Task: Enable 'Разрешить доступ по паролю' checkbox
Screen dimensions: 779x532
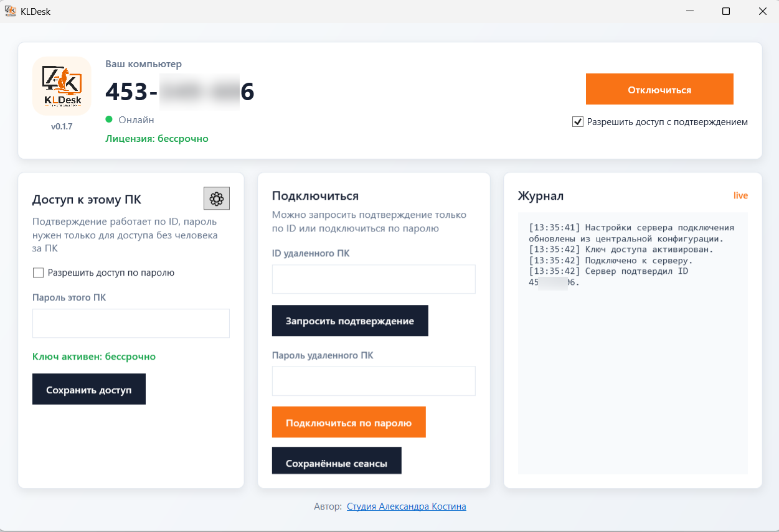Action: coord(38,273)
